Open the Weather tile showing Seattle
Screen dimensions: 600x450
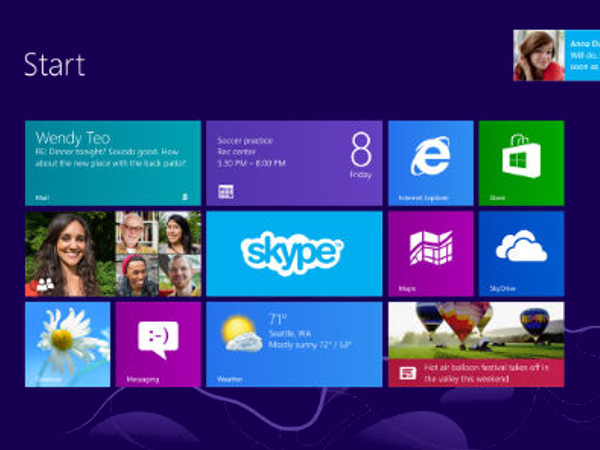(x=294, y=344)
